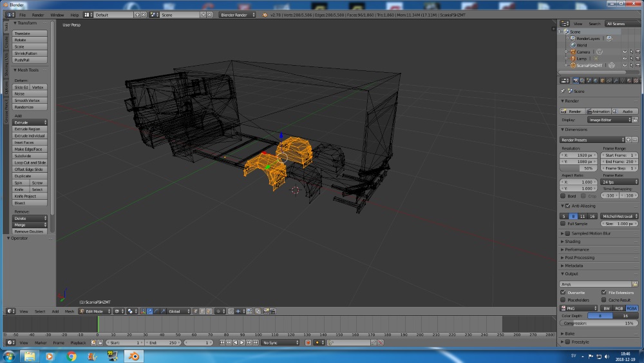Click the OpenGL render image icon
The height and width of the screenshot is (363, 644).
click(265, 311)
